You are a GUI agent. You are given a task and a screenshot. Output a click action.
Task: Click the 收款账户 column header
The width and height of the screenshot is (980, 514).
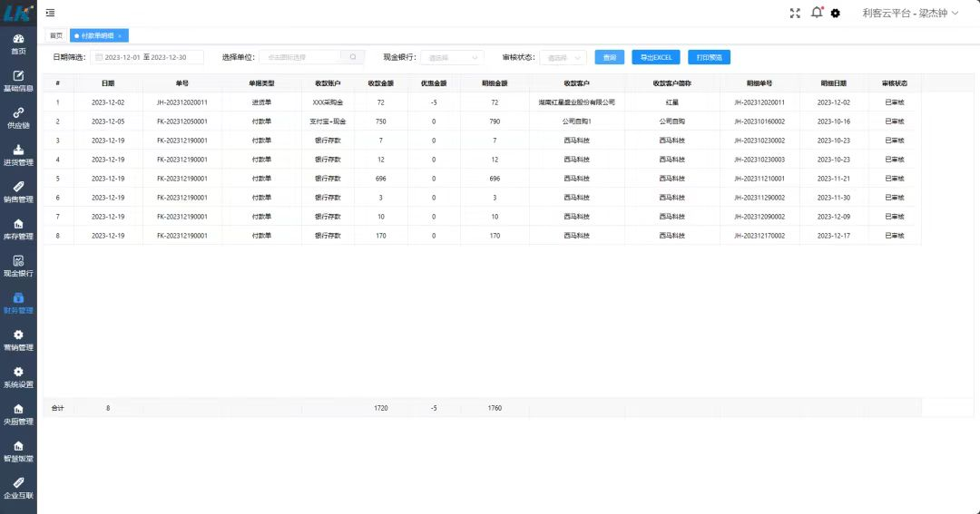coord(328,83)
